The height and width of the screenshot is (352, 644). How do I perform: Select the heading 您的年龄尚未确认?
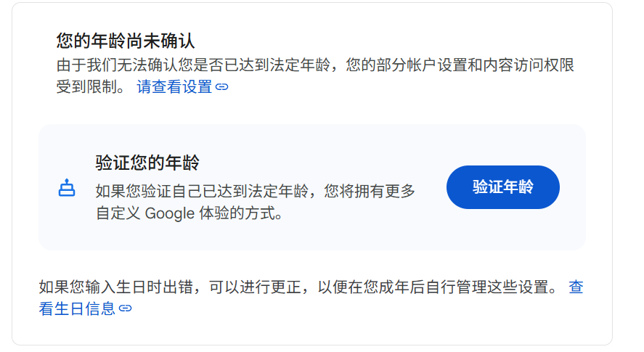click(x=126, y=40)
